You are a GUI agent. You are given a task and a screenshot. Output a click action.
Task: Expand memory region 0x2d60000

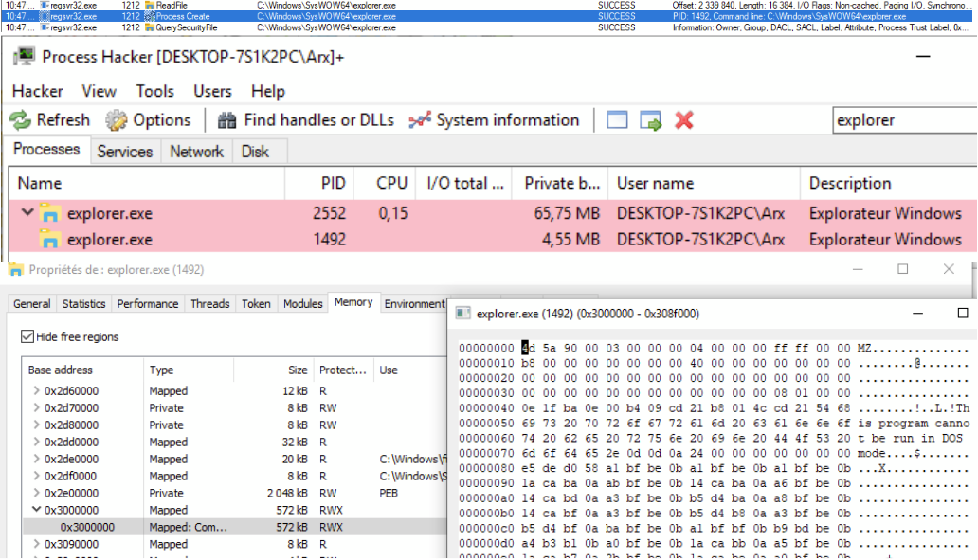coord(36,391)
